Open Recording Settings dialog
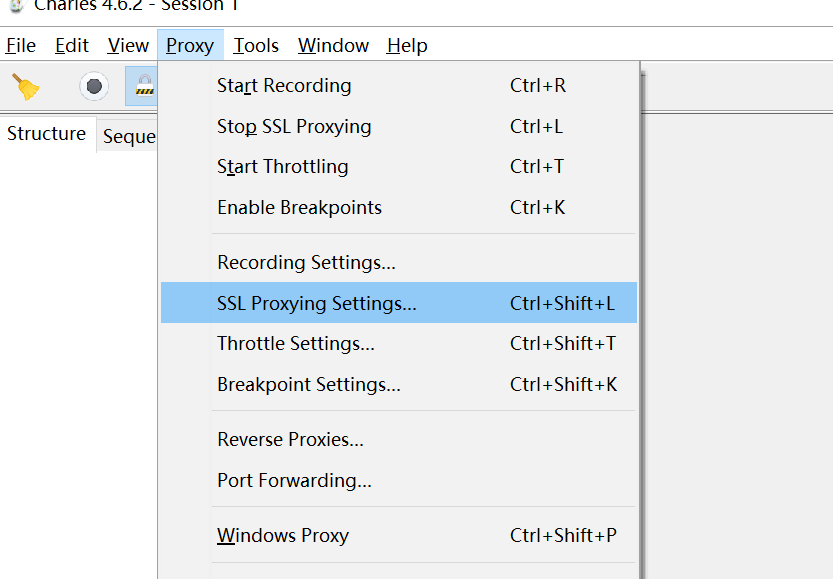The height and width of the screenshot is (579, 833). point(398,262)
